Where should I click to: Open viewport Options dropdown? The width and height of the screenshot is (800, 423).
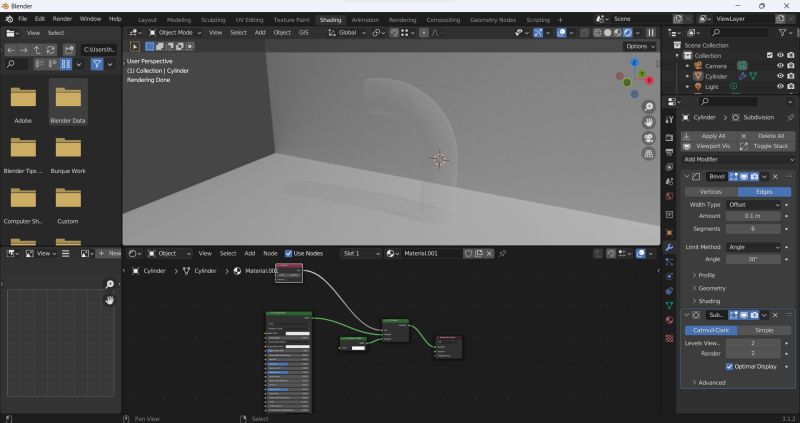pos(640,46)
